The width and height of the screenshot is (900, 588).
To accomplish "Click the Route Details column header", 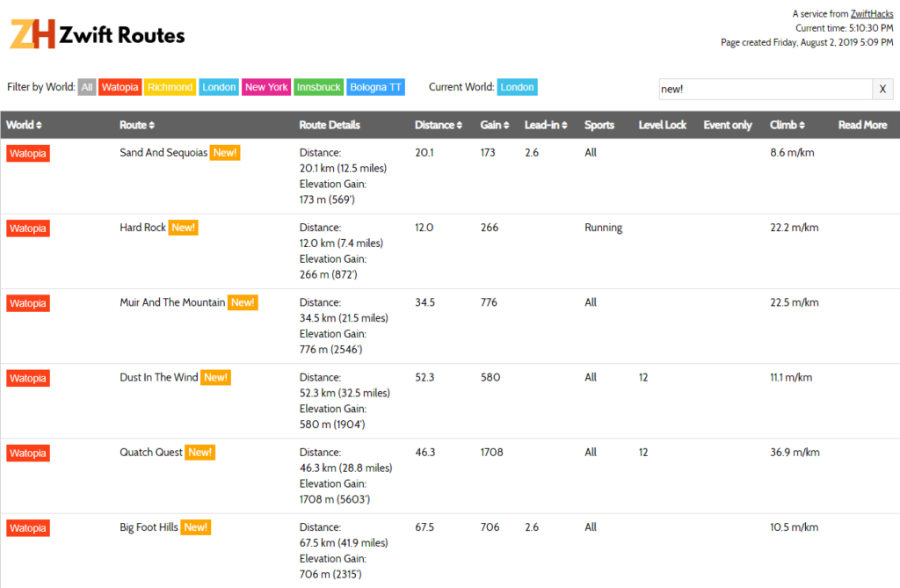I will click(330, 125).
